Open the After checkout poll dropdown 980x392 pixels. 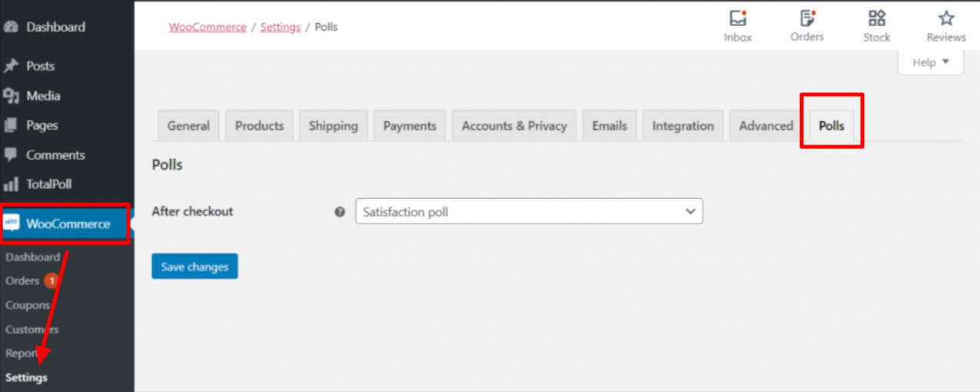pos(529,211)
